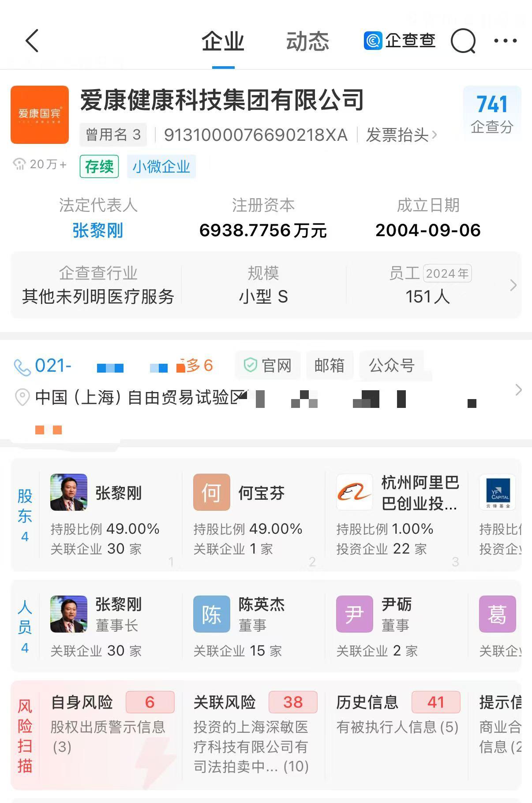Tap company name 爱康健康科技集团有限公司

(222, 100)
